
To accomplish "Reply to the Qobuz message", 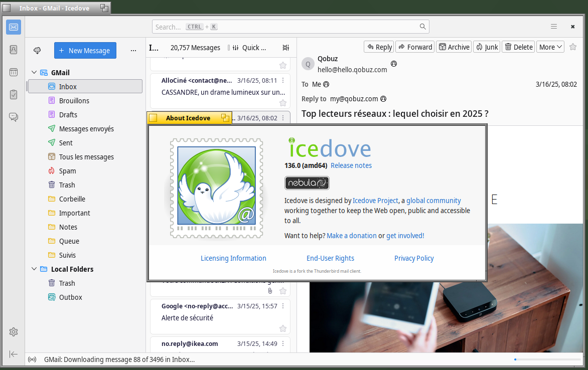I will pyautogui.click(x=379, y=47).
